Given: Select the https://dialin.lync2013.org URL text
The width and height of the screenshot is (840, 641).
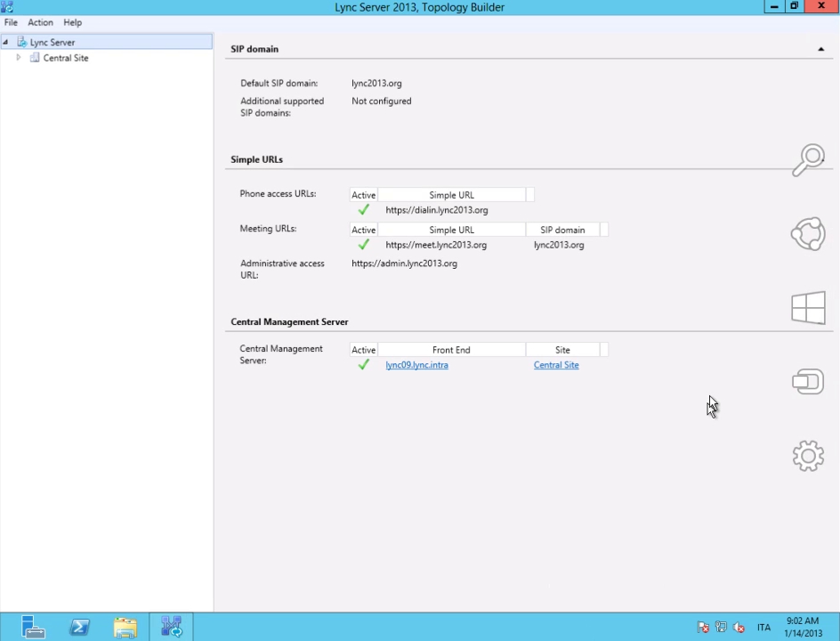Looking at the screenshot, I should click(x=437, y=210).
